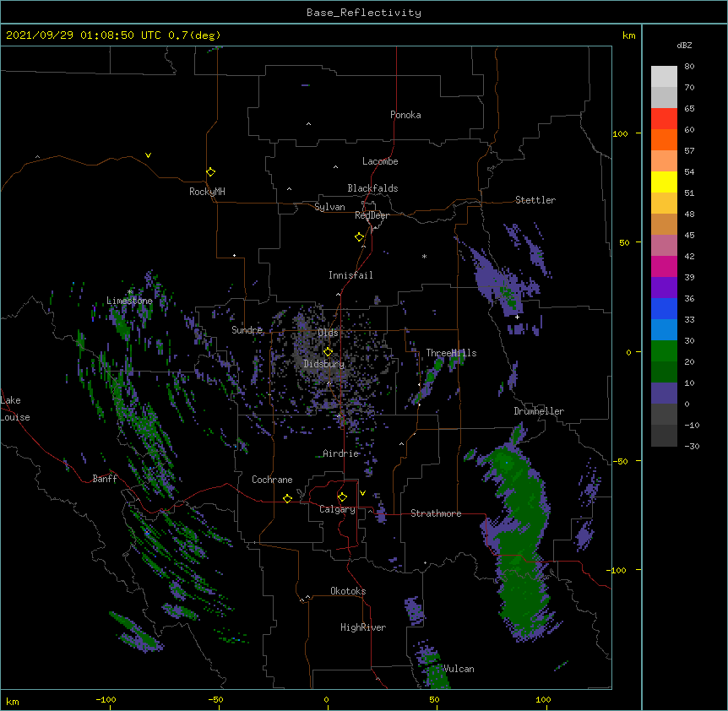728x711 pixels.
Task: Click the Limestone label
Action: [129, 301]
